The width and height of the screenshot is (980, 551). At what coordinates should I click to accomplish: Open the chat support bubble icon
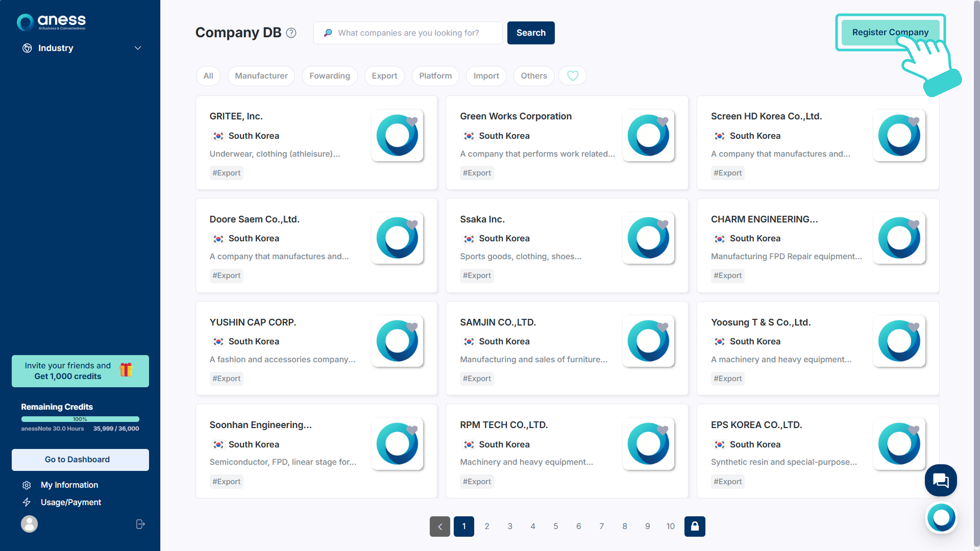(x=940, y=480)
